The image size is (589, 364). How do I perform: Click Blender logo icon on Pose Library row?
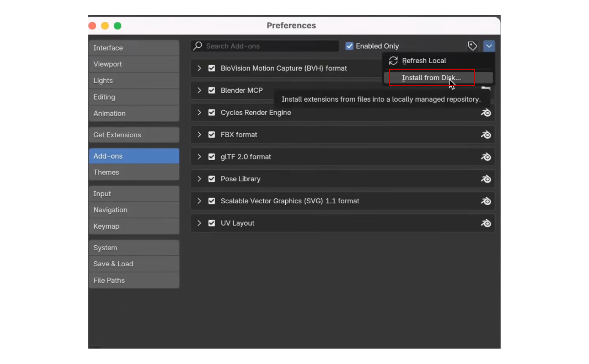(x=486, y=179)
